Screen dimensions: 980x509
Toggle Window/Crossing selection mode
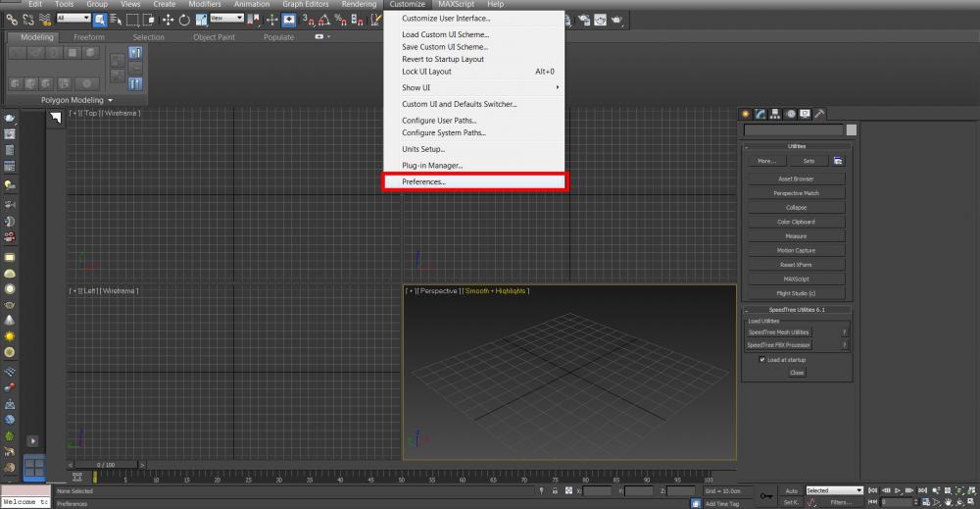[x=149, y=20]
